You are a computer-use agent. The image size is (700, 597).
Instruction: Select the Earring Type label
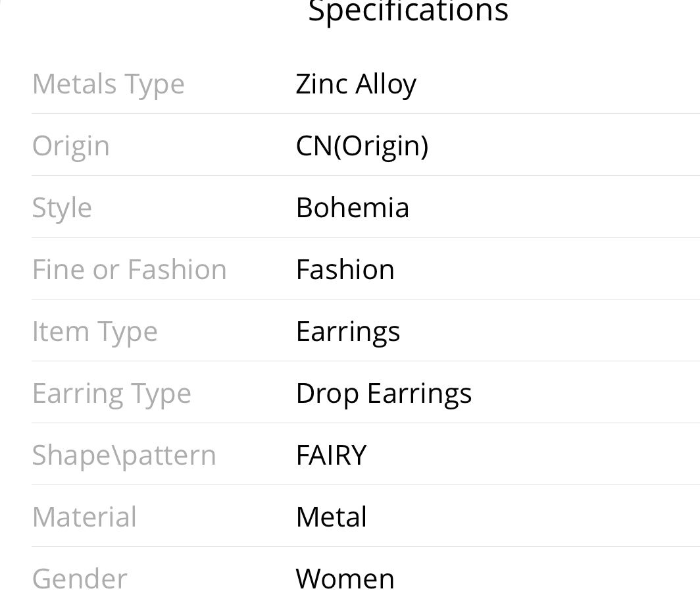tap(112, 394)
